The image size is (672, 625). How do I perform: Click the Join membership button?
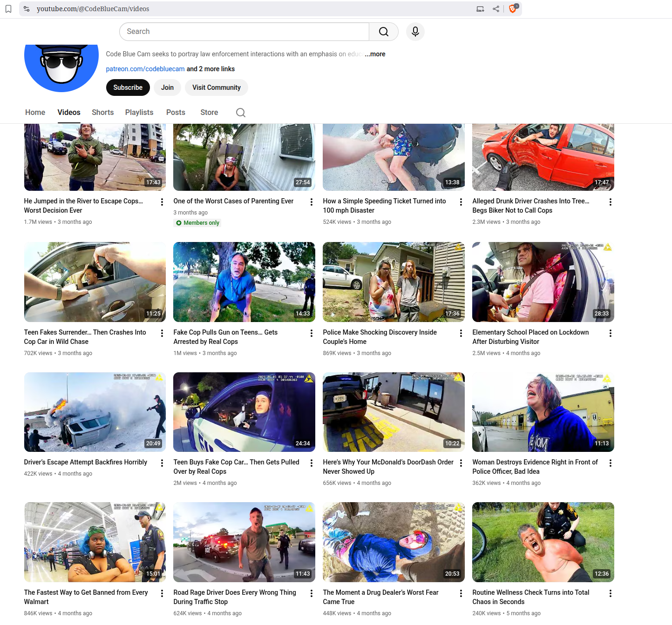[x=167, y=87]
